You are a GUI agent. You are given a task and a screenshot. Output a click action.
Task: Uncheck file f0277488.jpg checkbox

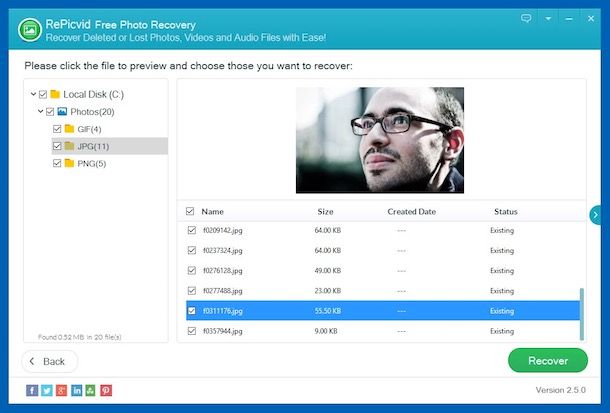(x=192, y=290)
